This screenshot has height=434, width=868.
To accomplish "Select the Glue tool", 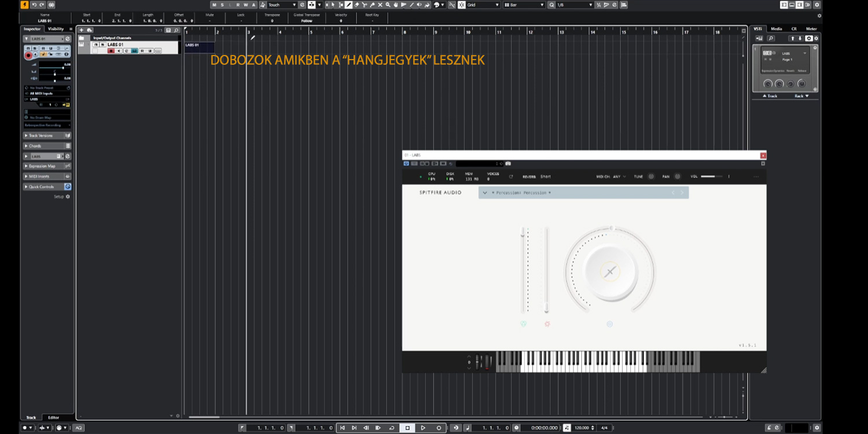I will 372,5.
